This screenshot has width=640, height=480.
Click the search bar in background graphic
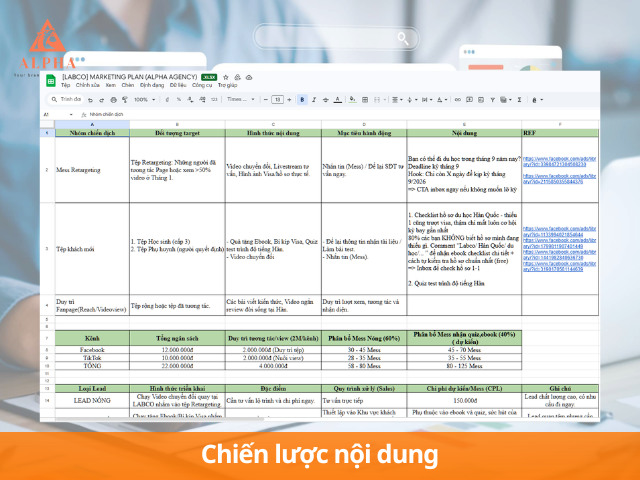click(336, 38)
